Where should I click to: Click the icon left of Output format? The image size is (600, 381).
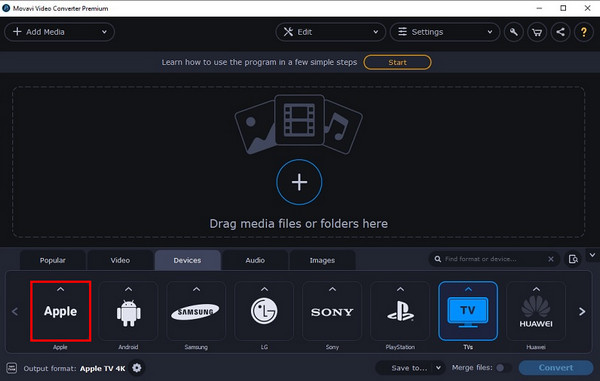(x=12, y=368)
